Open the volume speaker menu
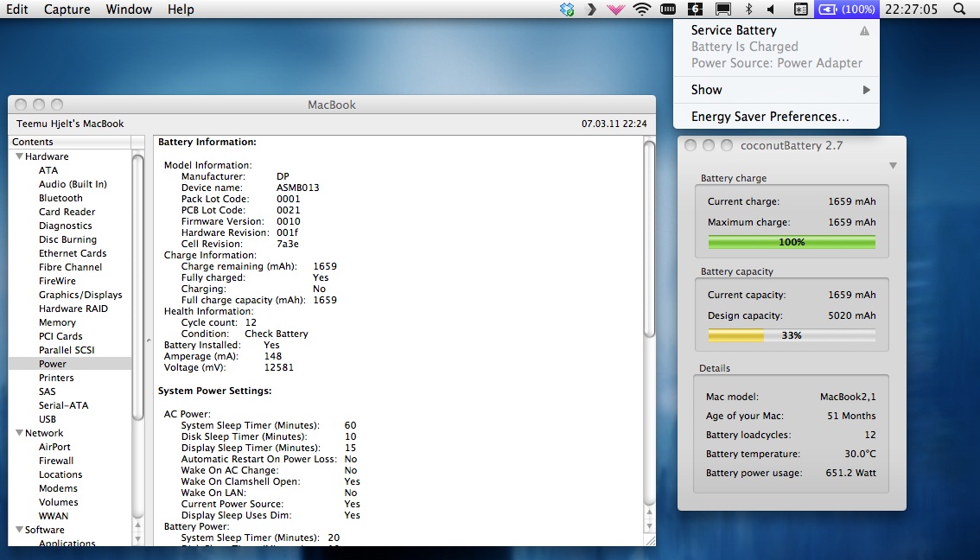Viewport: 980px width, 560px height. [770, 10]
